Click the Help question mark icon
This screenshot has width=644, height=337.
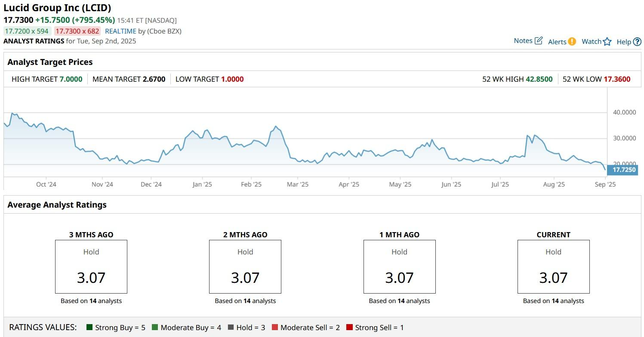point(637,42)
